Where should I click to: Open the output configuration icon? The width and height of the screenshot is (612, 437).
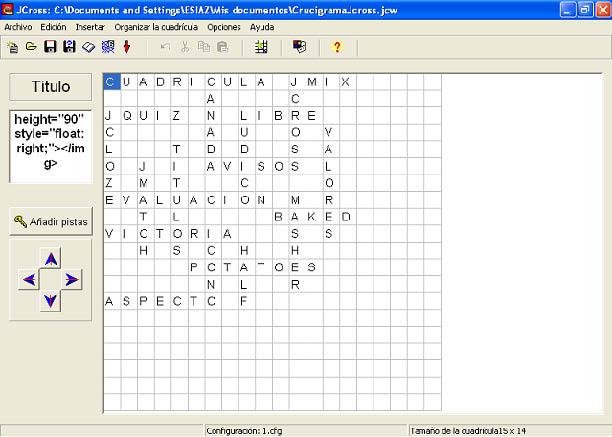[x=299, y=47]
